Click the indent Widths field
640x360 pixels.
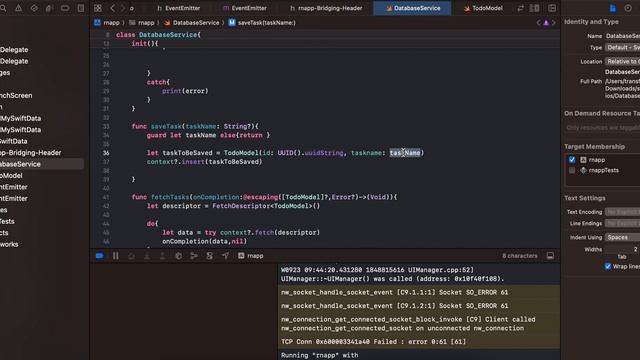pyautogui.click(x=622, y=249)
